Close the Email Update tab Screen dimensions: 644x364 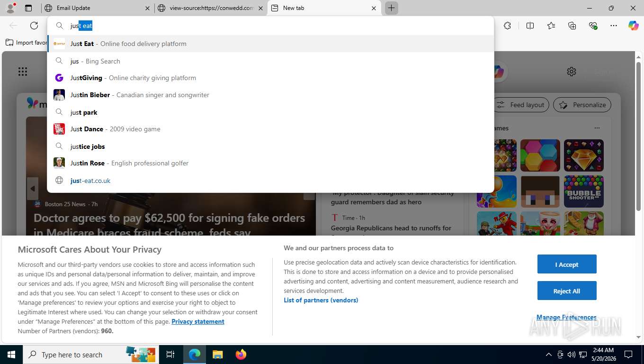point(147,8)
